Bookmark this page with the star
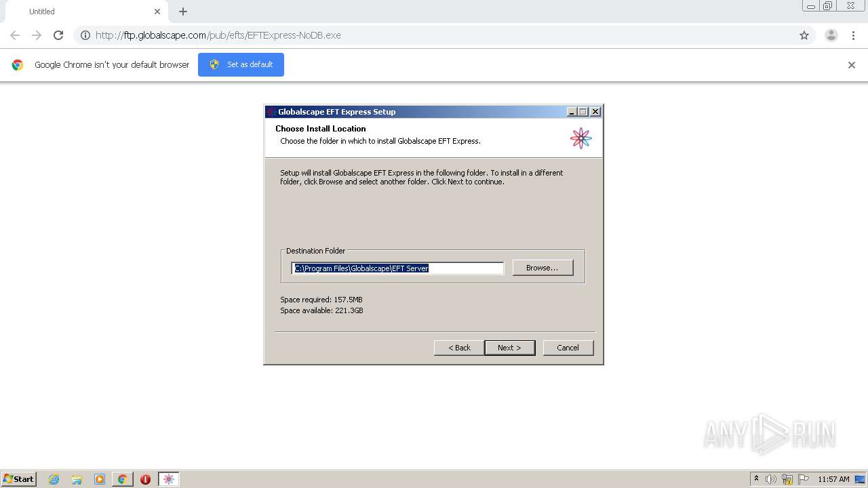Screen dimensions: 868x488 tap(804, 35)
